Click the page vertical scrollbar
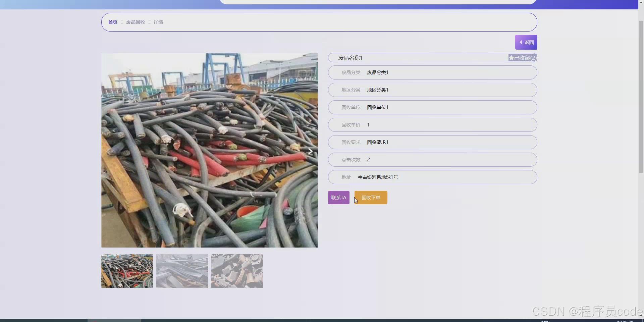Viewport: 644px width, 322px height. pos(641,97)
